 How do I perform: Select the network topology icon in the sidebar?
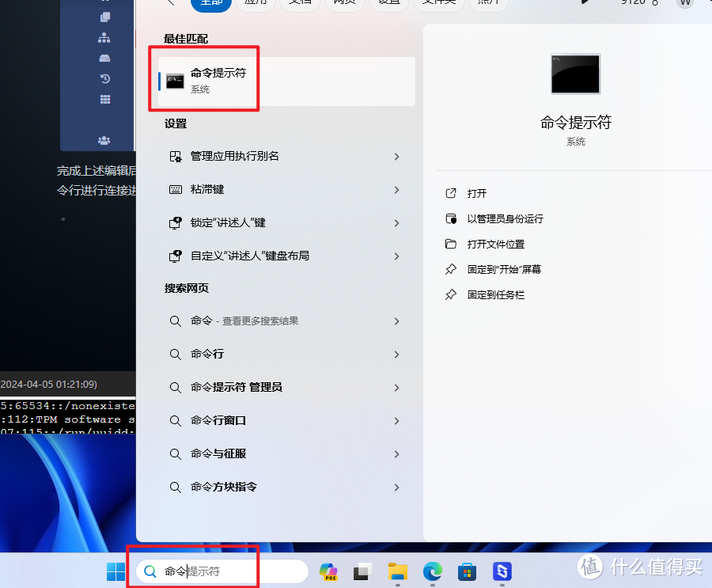104,37
